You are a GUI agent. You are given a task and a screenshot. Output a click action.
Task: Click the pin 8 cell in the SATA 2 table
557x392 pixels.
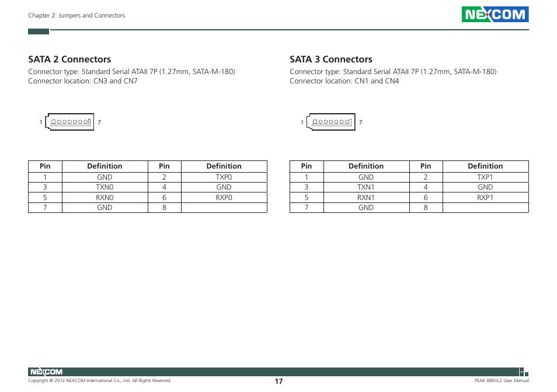click(x=164, y=208)
